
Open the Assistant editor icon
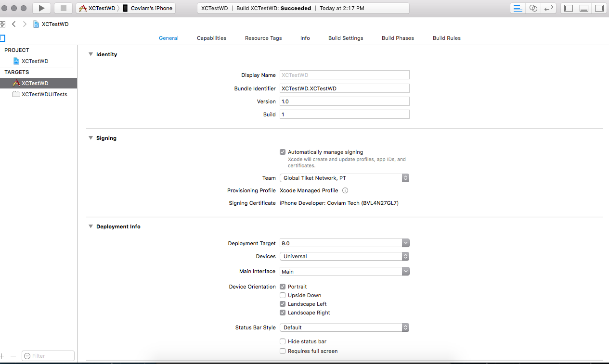[x=533, y=8]
